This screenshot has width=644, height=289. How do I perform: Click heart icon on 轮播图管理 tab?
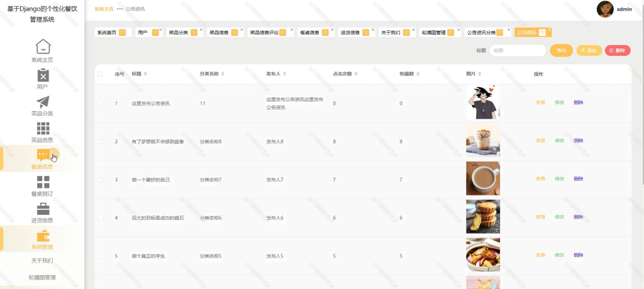tap(450, 33)
